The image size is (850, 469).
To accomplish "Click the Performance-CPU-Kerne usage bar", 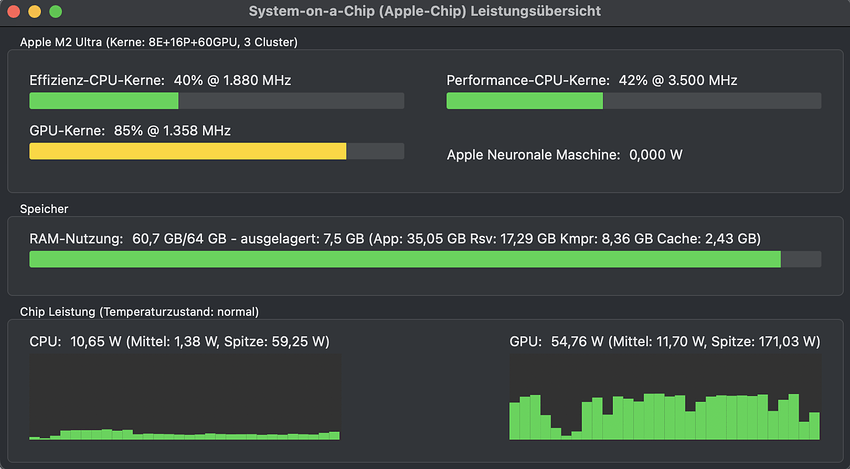I will 633,101.
